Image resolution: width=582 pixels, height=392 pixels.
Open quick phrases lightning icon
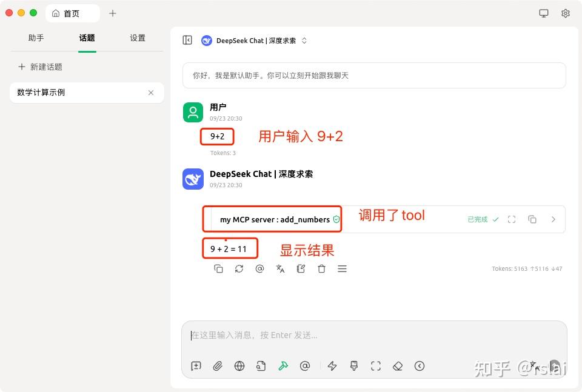[332, 366]
